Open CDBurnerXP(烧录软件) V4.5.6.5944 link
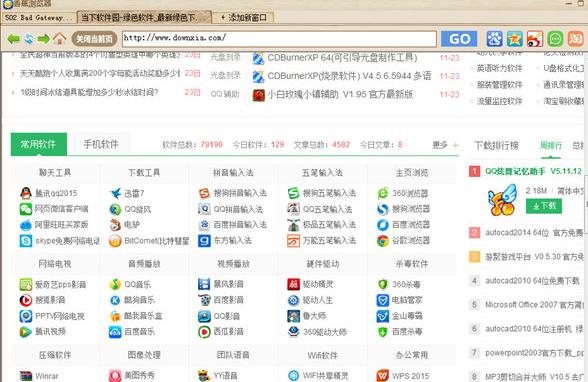Screen dimensions: 588x382 click(x=349, y=76)
